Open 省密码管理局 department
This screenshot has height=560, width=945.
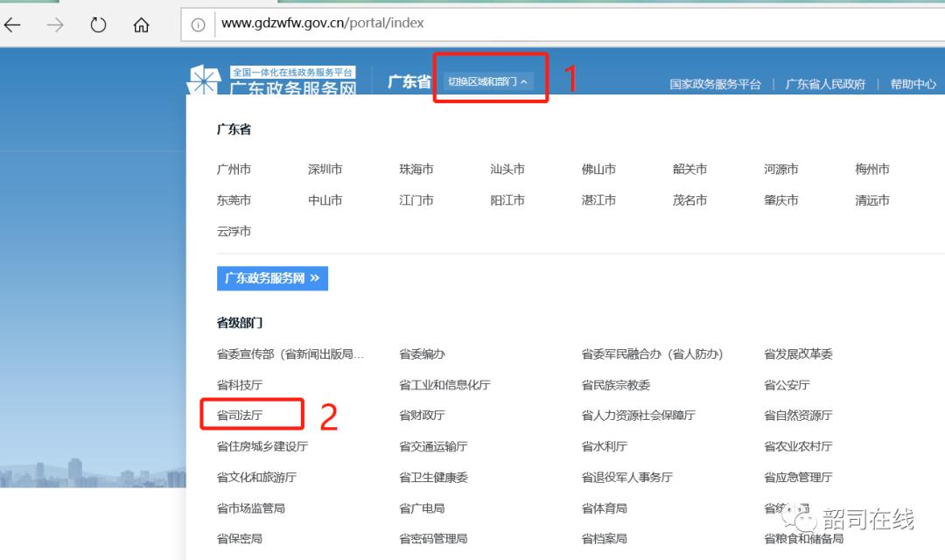coord(433,539)
